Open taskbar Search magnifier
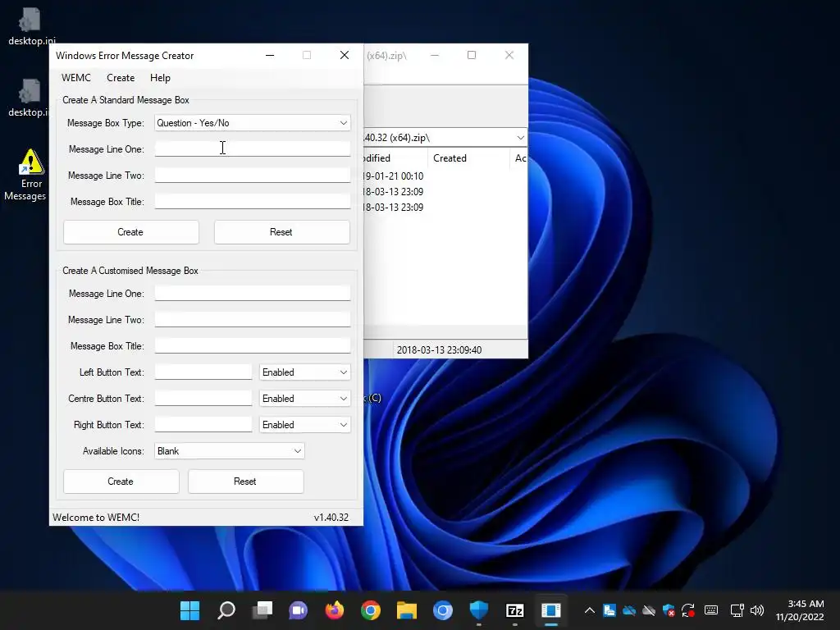 226,610
